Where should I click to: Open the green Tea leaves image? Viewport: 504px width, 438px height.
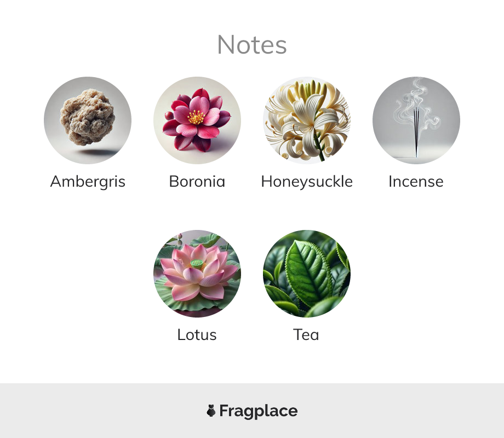pos(307,273)
